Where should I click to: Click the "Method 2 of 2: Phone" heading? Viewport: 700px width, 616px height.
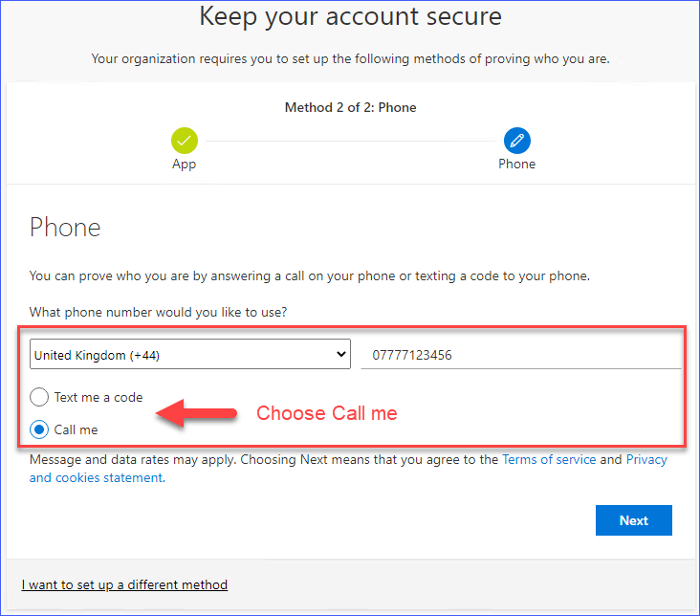350,107
